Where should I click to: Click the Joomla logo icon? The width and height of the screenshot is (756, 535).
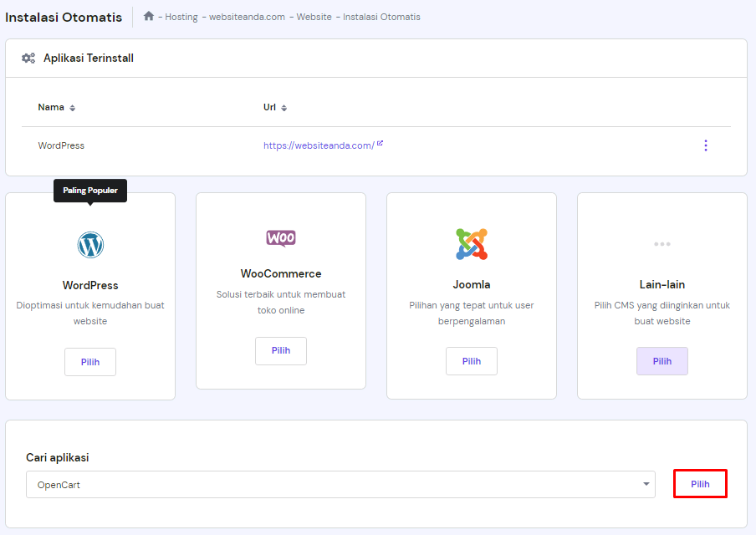[472, 244]
